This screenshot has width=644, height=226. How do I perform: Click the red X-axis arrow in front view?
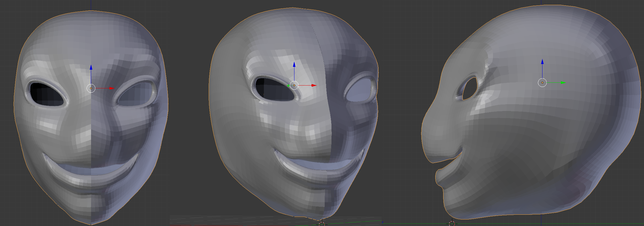click(x=112, y=88)
